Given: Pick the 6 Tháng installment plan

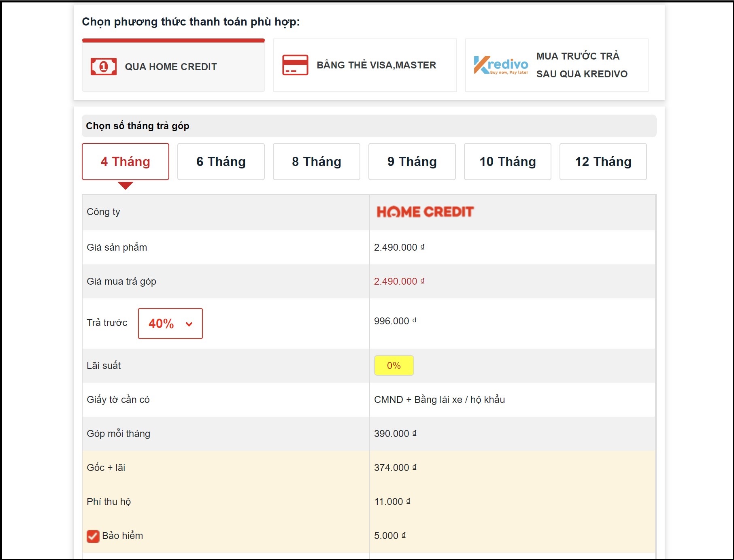Looking at the screenshot, I should coord(221,162).
